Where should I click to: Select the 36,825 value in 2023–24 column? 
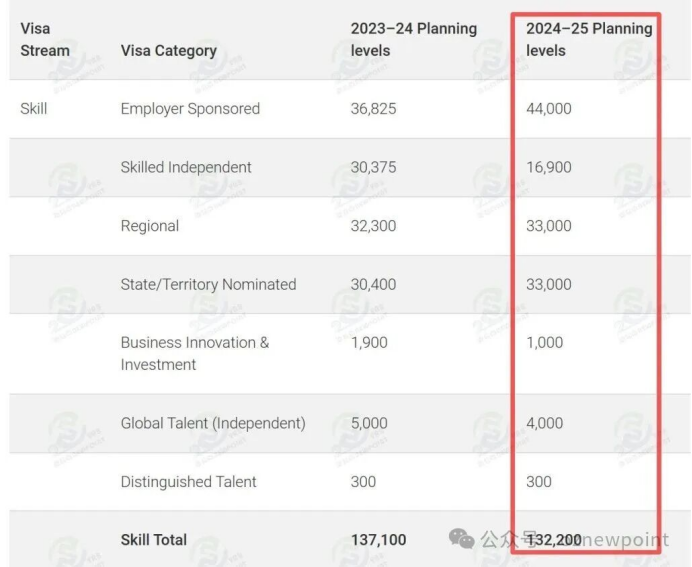[373, 109]
